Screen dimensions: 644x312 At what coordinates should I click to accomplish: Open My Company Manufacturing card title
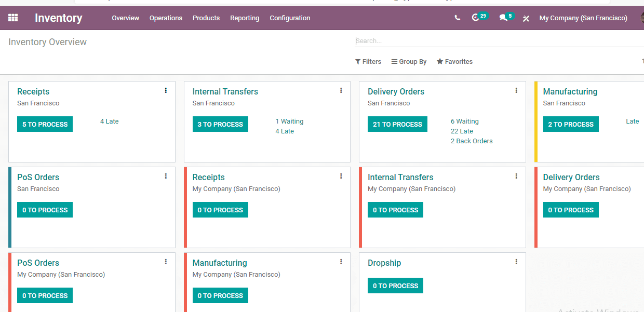(220, 263)
